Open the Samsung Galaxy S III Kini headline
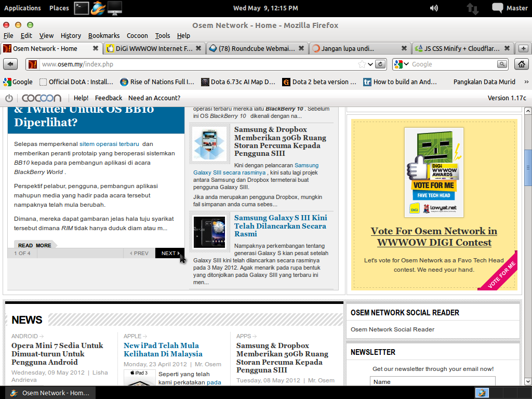The image size is (532, 399). click(x=281, y=225)
